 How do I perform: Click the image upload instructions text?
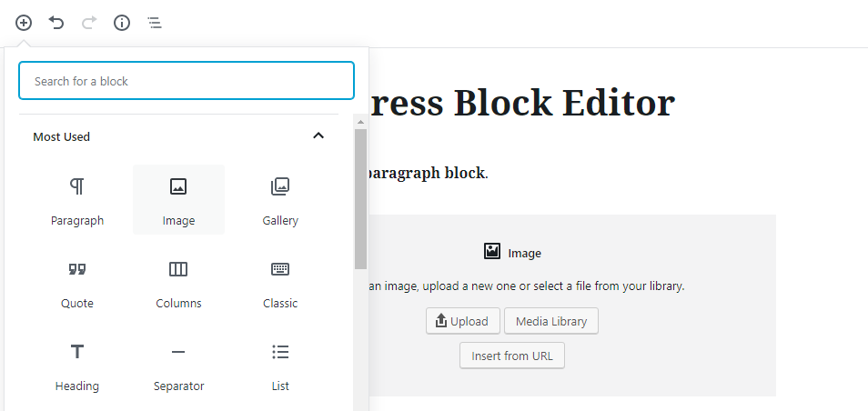[527, 286]
